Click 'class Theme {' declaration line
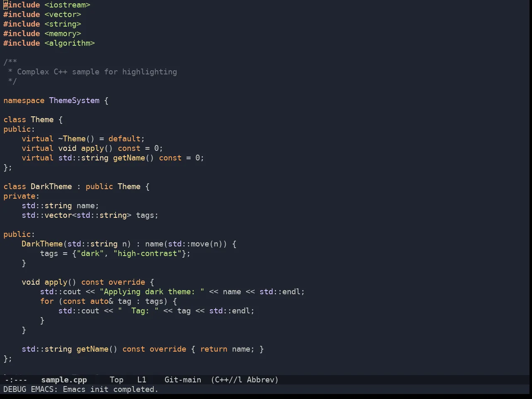Viewport: 532px width, 399px height. [33, 120]
